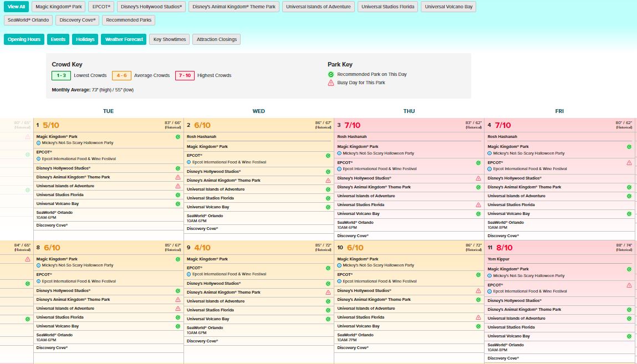Click recommended check for Universal Volcano Bay on Tuesday 1

[x=178, y=204]
